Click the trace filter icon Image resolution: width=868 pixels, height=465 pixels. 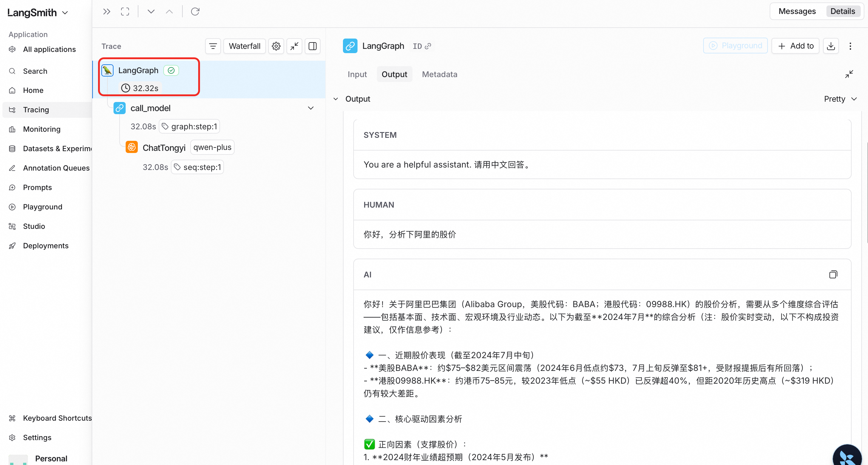coord(213,46)
